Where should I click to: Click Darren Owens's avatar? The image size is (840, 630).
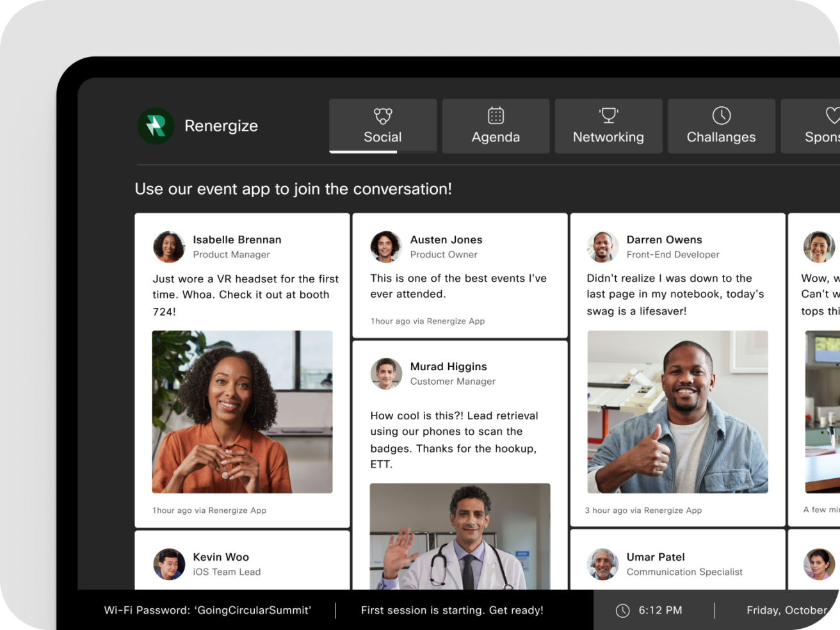(x=602, y=246)
